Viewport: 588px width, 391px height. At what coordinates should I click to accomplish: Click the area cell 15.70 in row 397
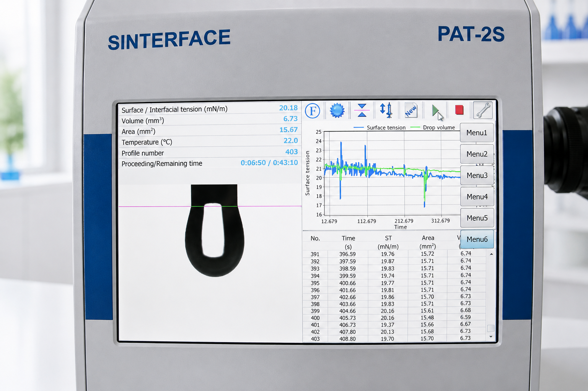427,297
